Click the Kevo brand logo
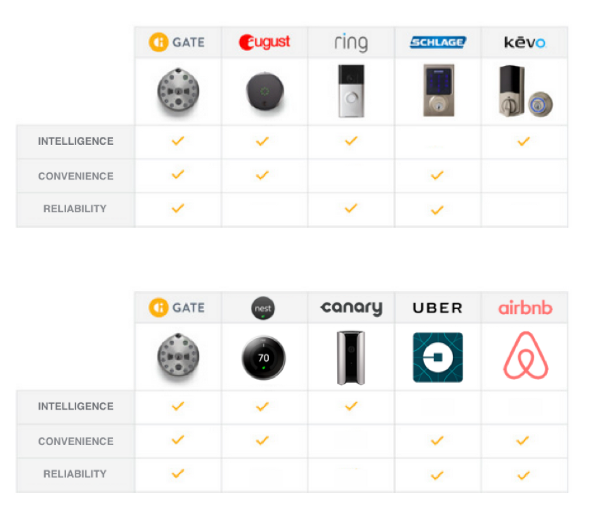The image size is (600, 515). (523, 42)
